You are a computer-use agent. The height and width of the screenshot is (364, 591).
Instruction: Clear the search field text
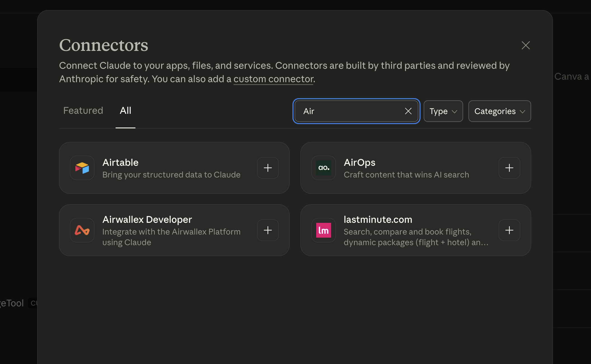[x=408, y=111]
